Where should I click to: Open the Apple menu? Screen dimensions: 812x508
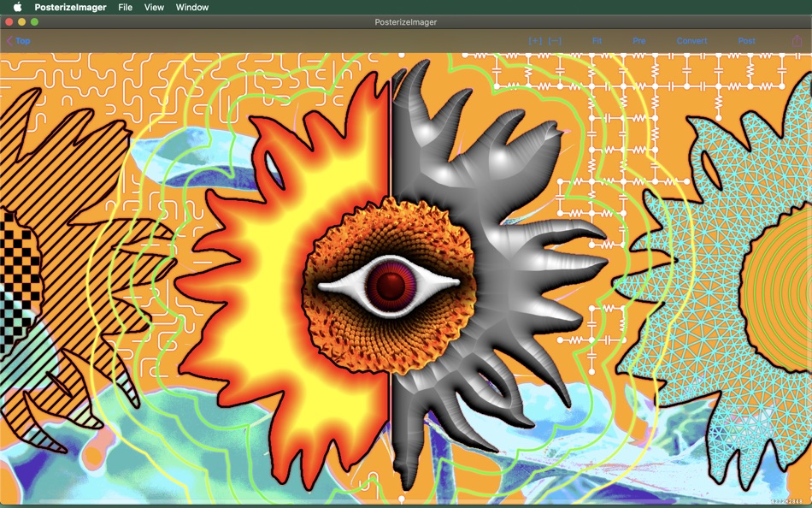(17, 7)
